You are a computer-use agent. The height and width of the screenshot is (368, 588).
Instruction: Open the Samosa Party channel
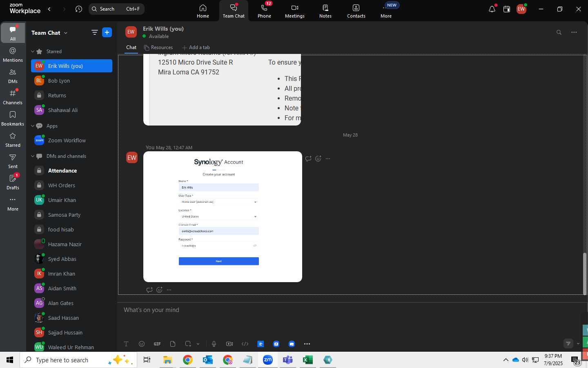(x=71, y=215)
